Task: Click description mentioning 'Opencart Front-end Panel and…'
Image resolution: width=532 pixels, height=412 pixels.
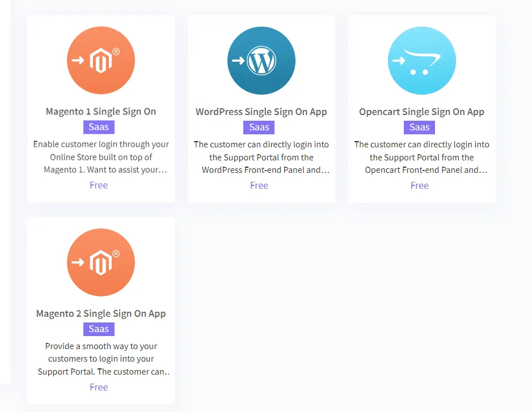Action: pyautogui.click(x=422, y=158)
